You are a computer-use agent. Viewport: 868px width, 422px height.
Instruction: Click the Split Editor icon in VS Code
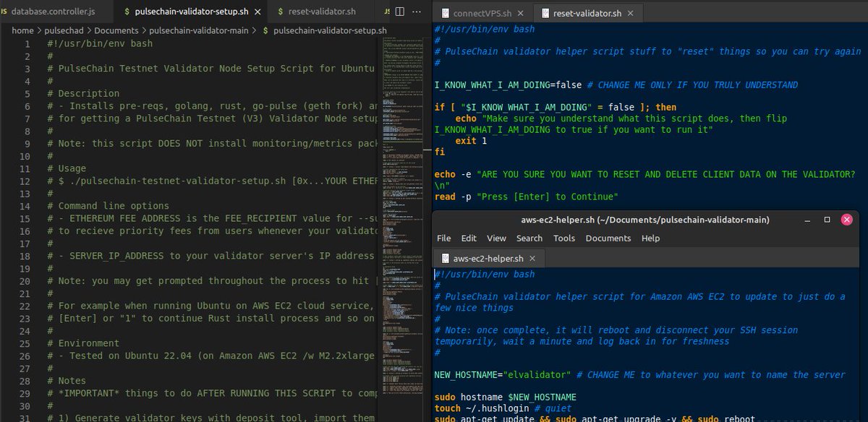400,12
